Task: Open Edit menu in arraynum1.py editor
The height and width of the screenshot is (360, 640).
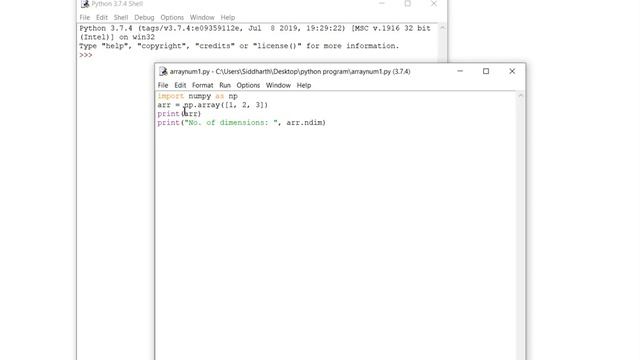Action: pos(180,85)
